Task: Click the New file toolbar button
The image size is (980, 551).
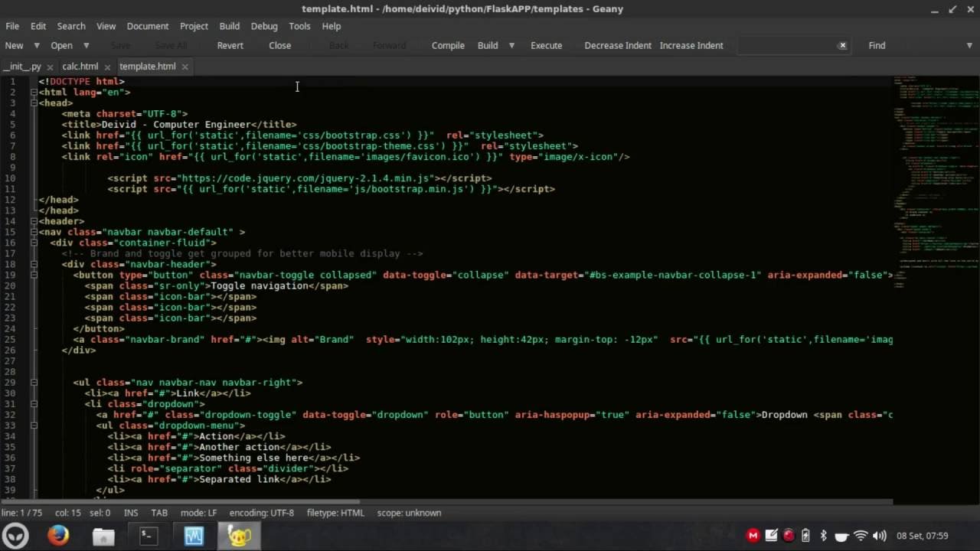Action: pyautogui.click(x=14, y=45)
